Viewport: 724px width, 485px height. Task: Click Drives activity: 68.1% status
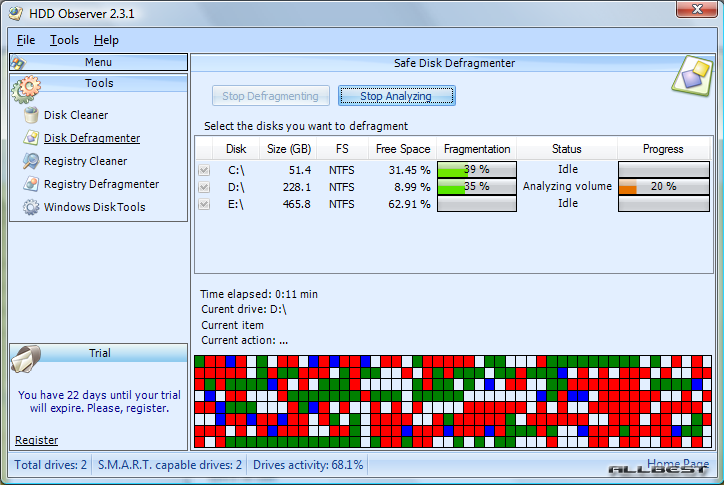[308, 465]
